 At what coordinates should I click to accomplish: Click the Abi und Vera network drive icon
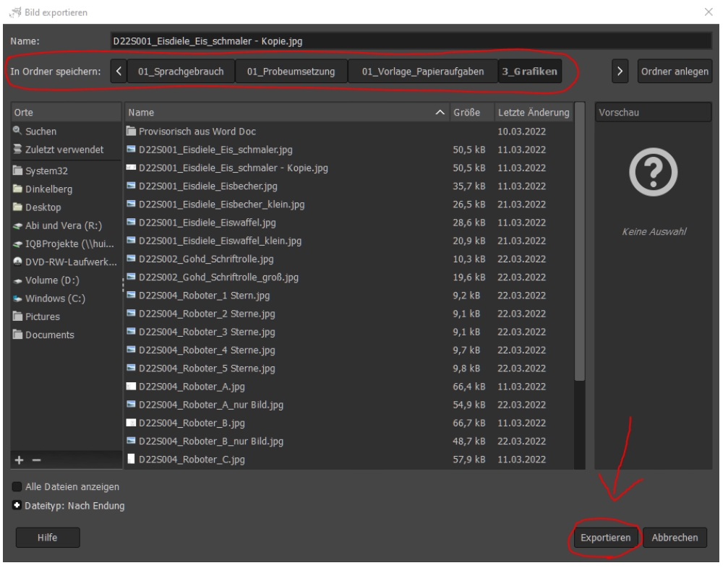coord(17,226)
